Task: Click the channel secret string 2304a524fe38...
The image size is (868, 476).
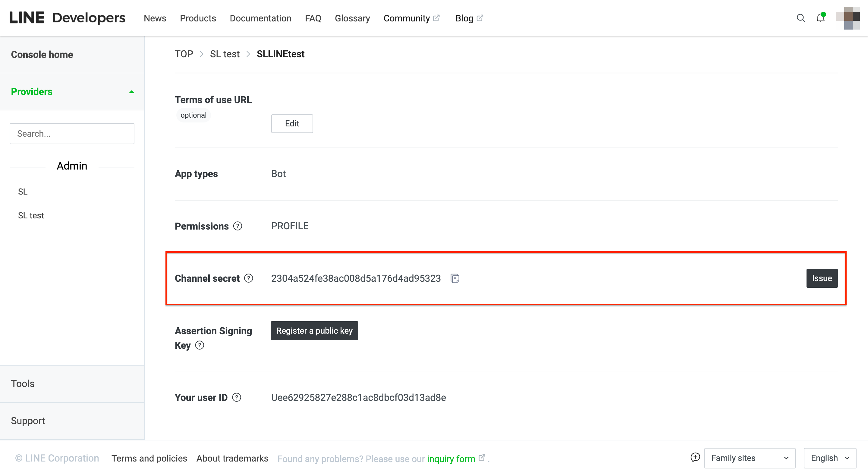Action: click(x=356, y=278)
